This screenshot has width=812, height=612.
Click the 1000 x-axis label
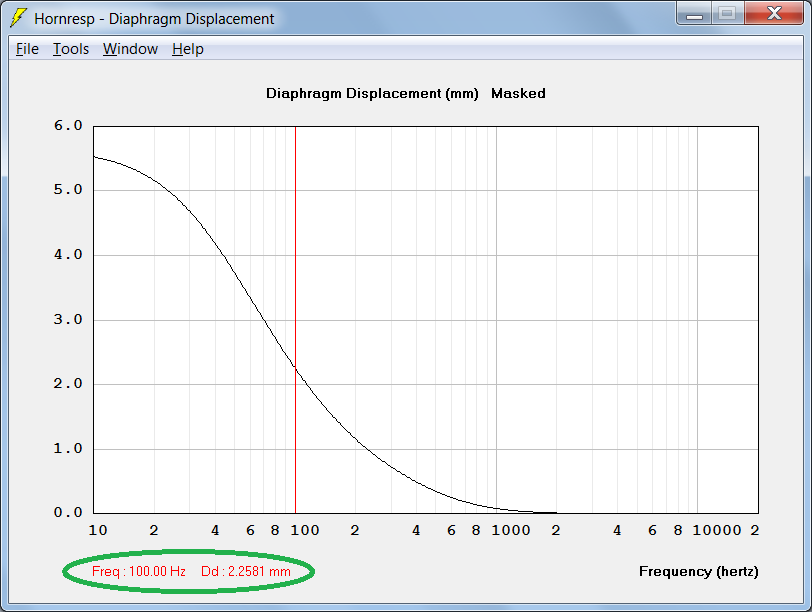tap(511, 530)
